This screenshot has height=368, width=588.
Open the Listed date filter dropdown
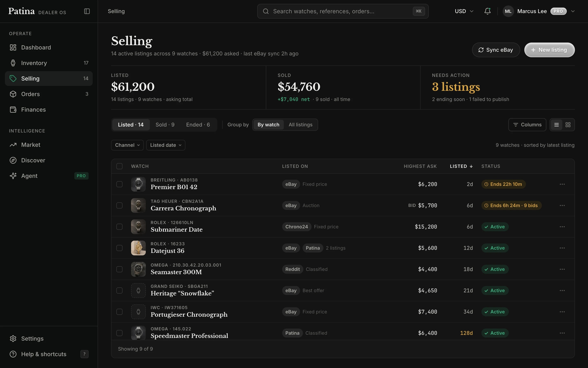166,145
